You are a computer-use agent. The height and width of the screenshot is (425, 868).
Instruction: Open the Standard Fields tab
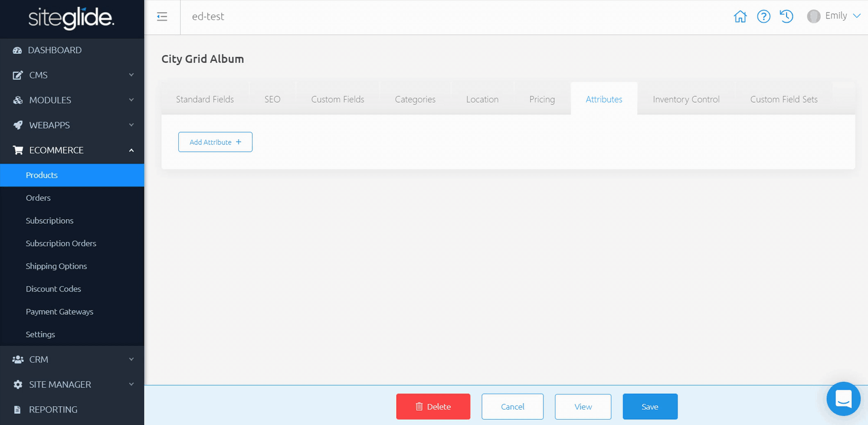(x=205, y=99)
